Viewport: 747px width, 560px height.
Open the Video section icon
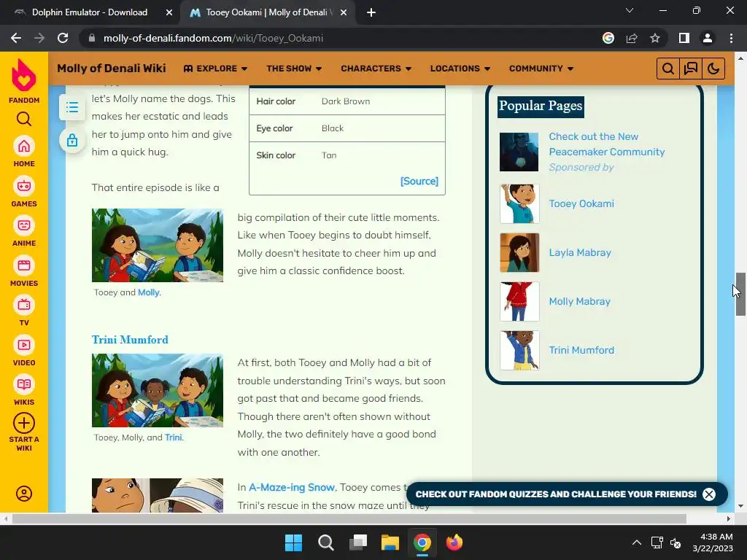[24, 345]
